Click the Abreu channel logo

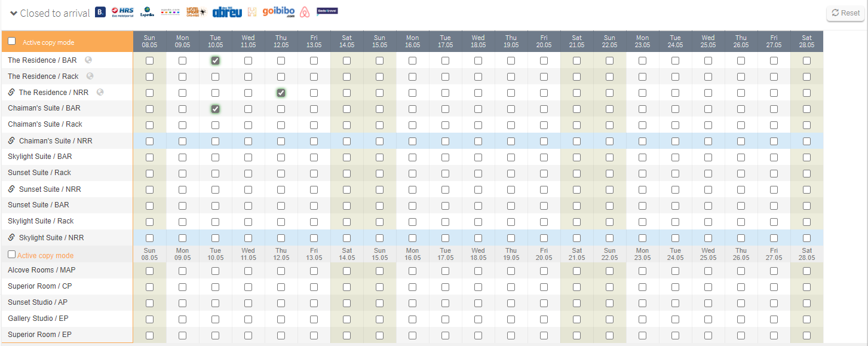click(226, 12)
